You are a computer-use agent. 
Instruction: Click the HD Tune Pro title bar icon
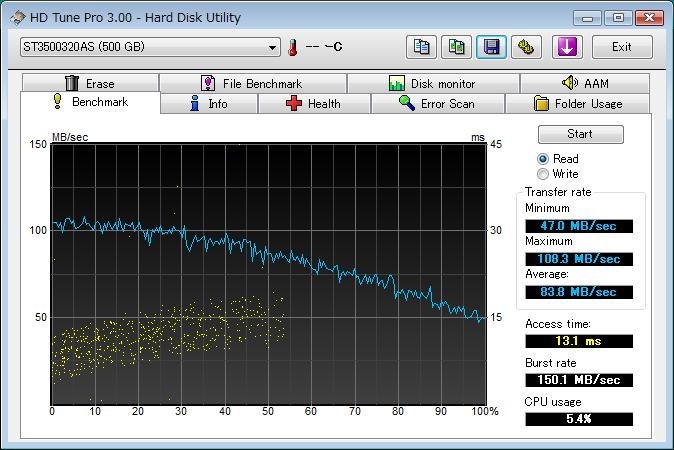[x=15, y=17]
